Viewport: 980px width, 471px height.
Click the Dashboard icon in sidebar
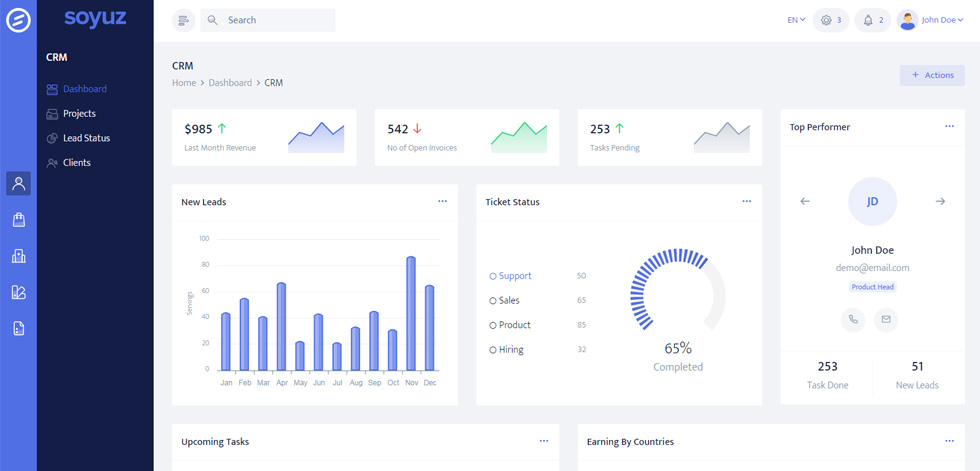(52, 89)
